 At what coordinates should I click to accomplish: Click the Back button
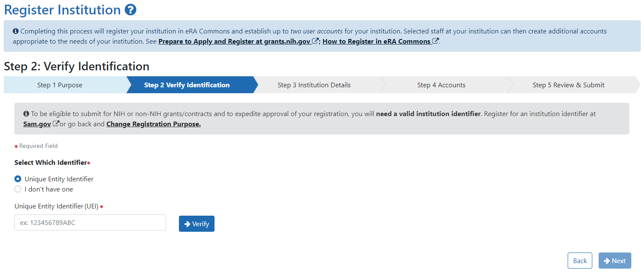580,261
